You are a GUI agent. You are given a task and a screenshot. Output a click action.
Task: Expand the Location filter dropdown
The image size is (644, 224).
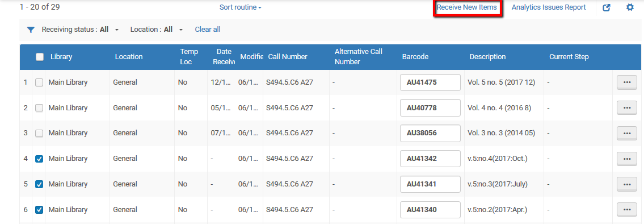click(157, 30)
